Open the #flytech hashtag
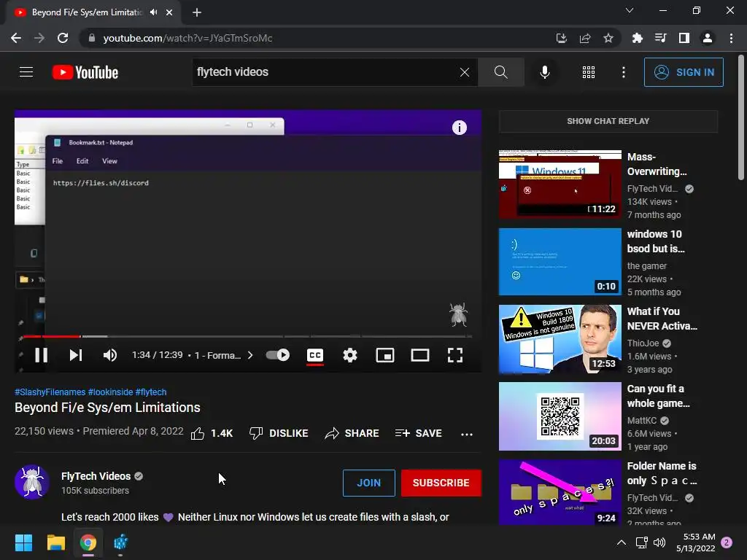 (x=151, y=392)
